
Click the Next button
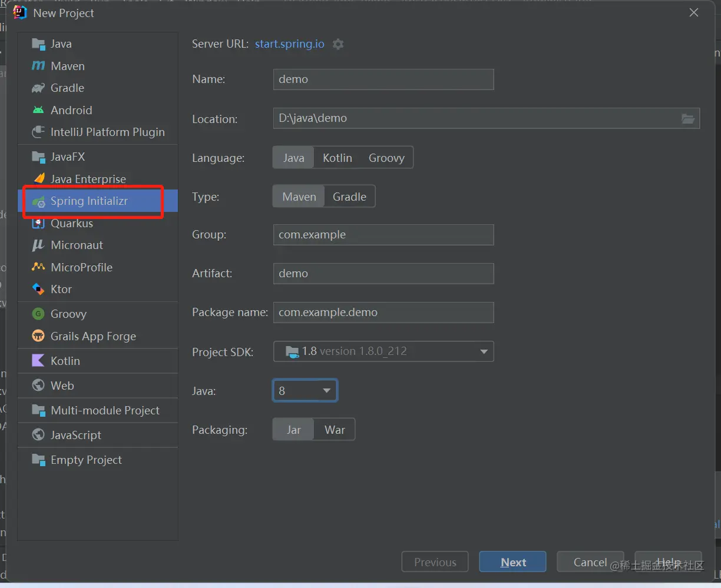pyautogui.click(x=512, y=562)
